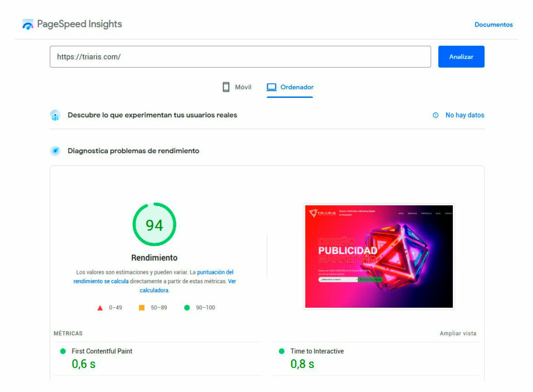Click the PageSpeed Insights logo icon

pos(28,23)
